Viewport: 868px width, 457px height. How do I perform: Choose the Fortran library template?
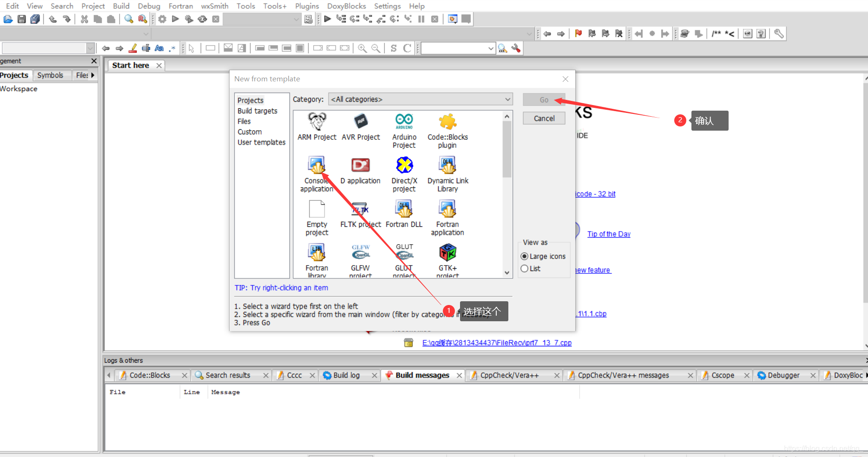(317, 260)
